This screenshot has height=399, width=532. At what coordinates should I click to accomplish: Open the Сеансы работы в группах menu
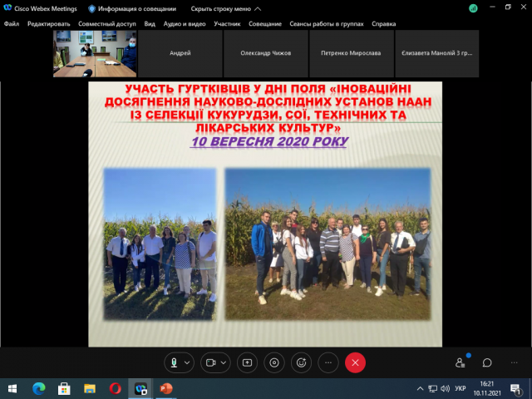click(327, 24)
